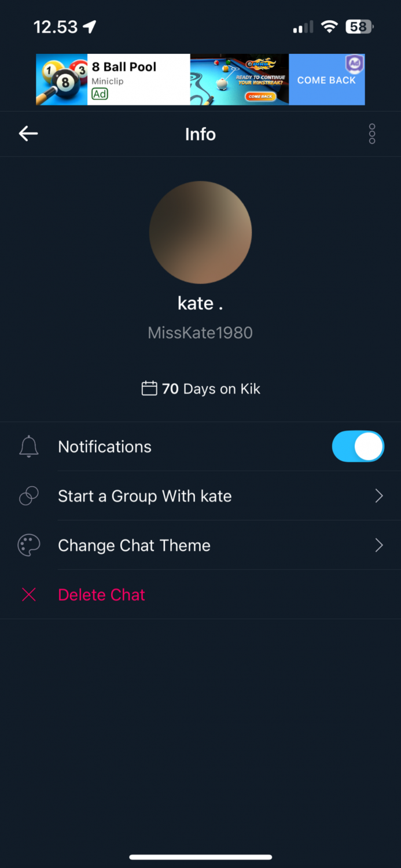The image size is (401, 868).
Task: Open the three-dot more options menu
Action: click(372, 134)
